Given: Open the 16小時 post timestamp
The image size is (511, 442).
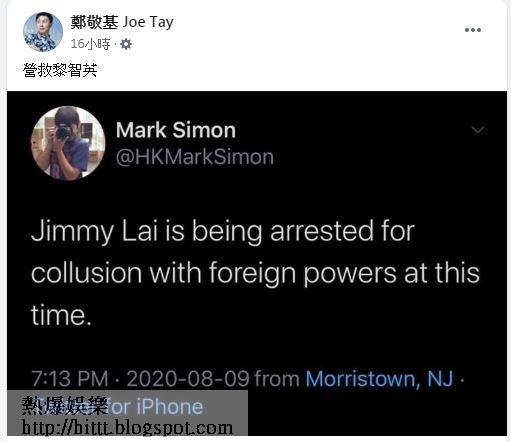Looking at the screenshot, I should [x=90, y=44].
